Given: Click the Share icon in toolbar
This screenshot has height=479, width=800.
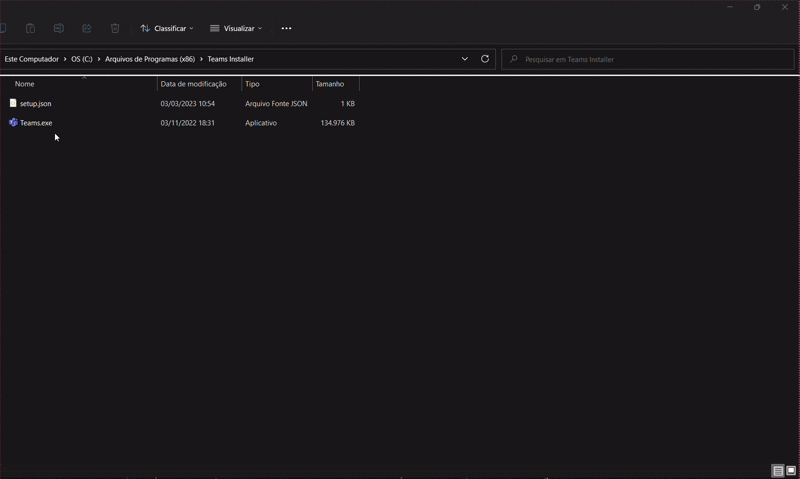Looking at the screenshot, I should click(x=87, y=28).
